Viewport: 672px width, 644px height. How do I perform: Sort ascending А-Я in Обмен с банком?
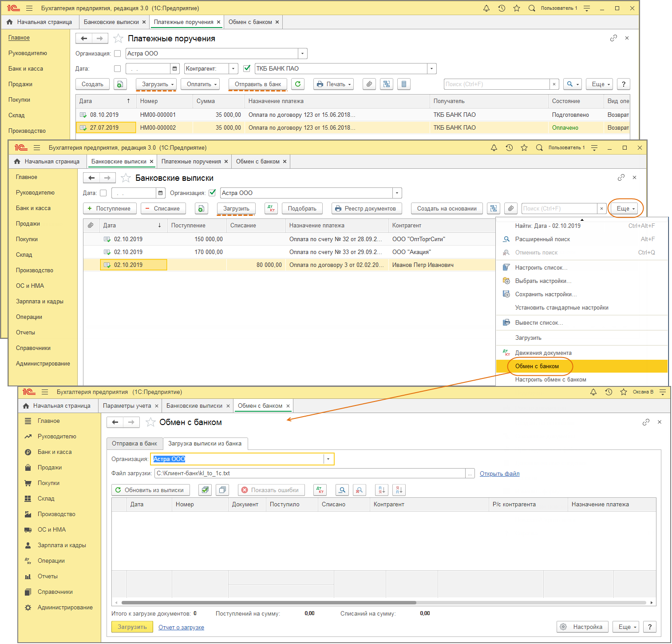point(382,490)
